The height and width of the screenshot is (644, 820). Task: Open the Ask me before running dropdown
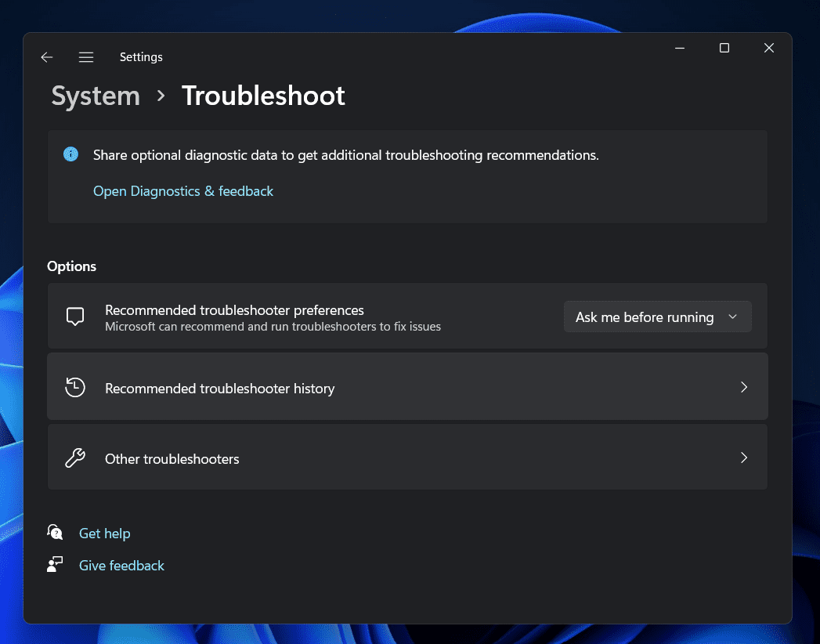pyautogui.click(x=657, y=317)
